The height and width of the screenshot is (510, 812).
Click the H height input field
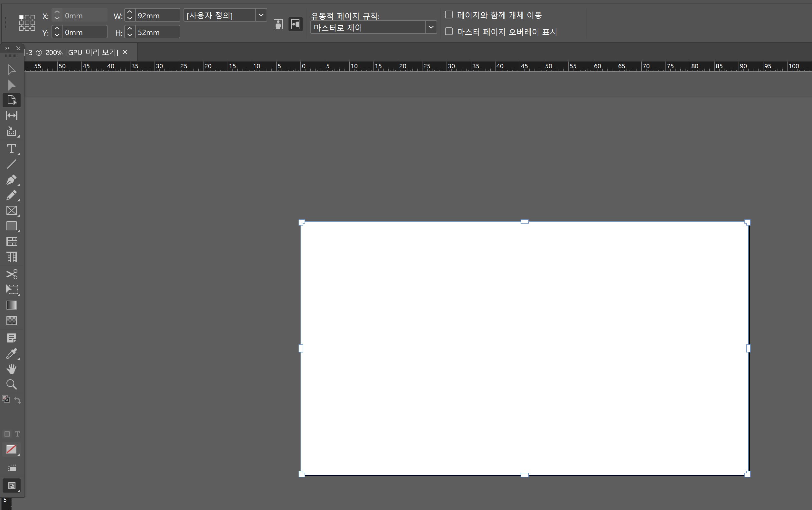(x=157, y=33)
